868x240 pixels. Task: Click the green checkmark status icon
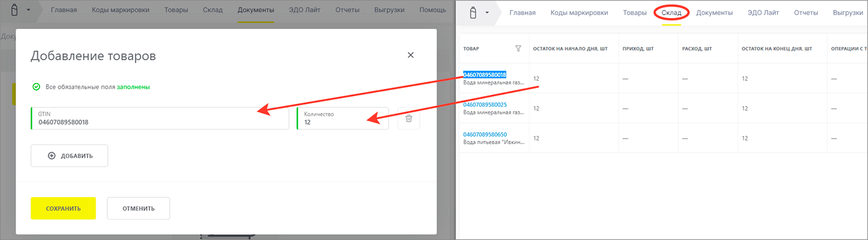36,87
